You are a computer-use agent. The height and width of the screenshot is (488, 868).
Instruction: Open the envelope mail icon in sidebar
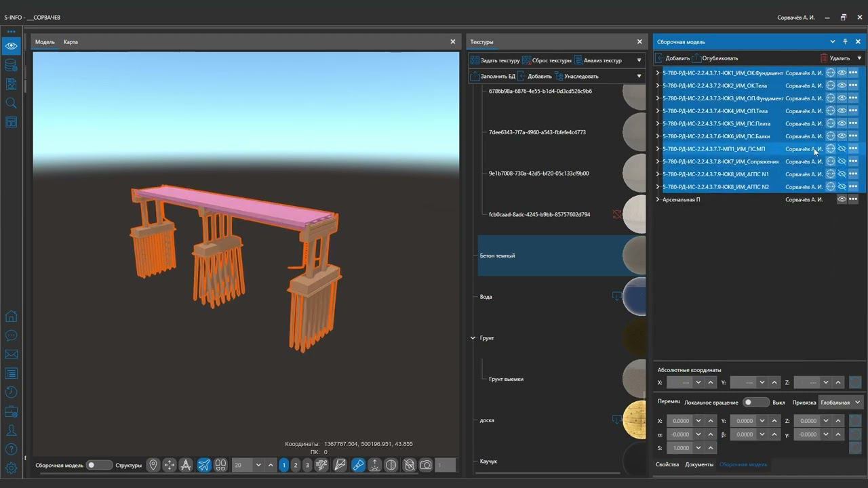point(11,354)
